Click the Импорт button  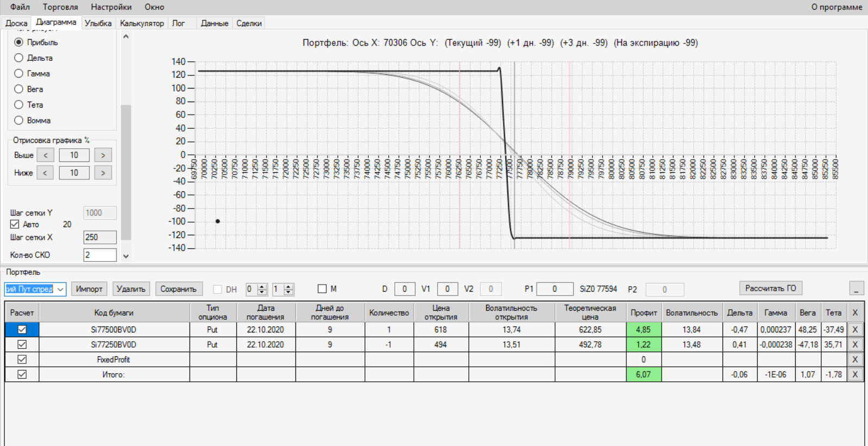89,289
